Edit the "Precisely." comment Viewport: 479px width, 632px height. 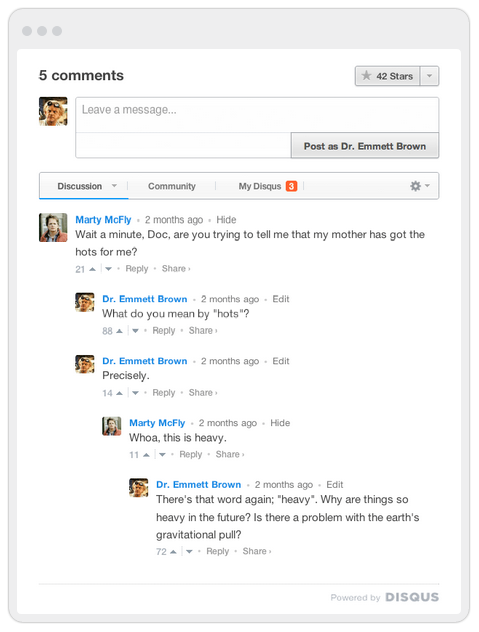coord(281,361)
